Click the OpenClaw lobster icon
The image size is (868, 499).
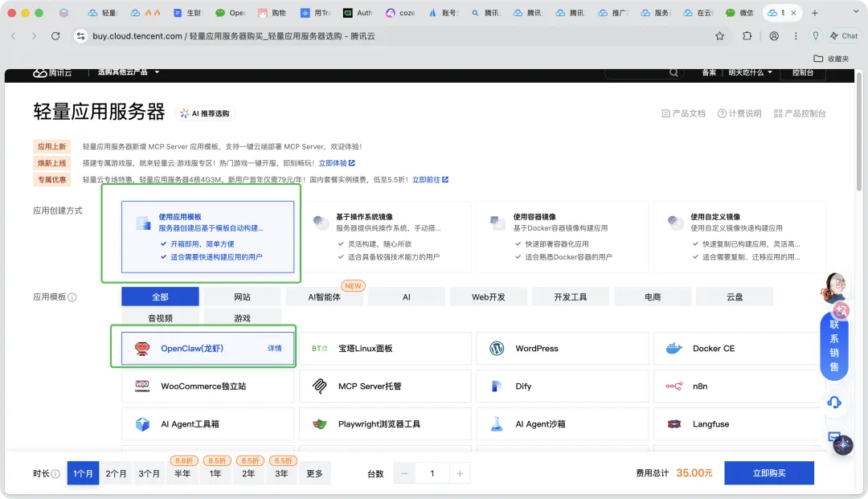coord(142,349)
